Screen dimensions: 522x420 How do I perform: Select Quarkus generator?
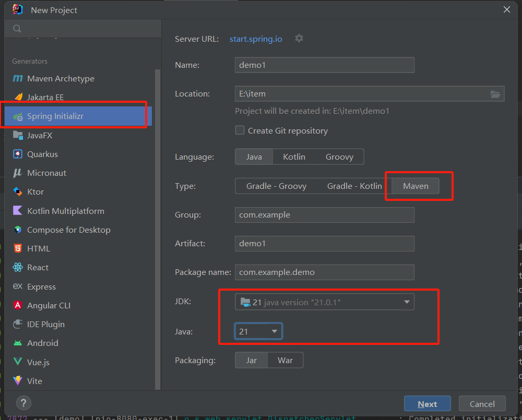point(78,154)
